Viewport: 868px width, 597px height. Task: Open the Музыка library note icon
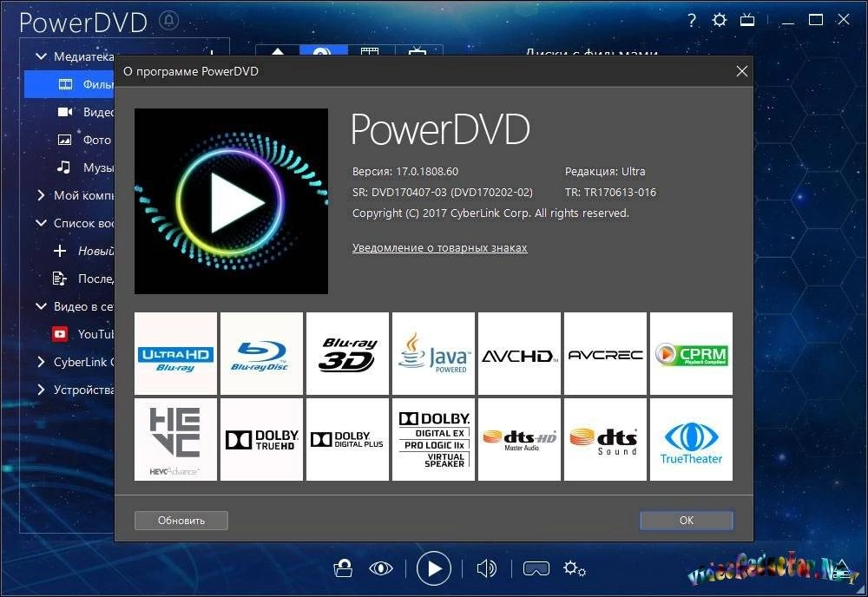coord(64,167)
